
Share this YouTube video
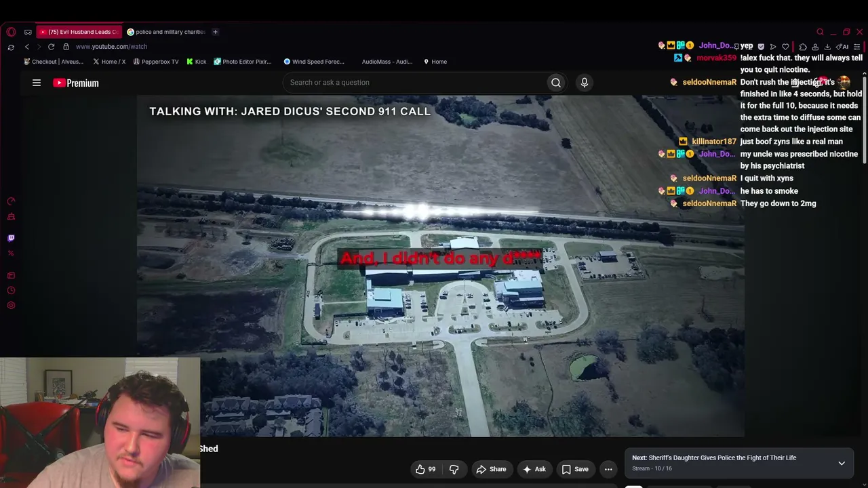click(491, 469)
